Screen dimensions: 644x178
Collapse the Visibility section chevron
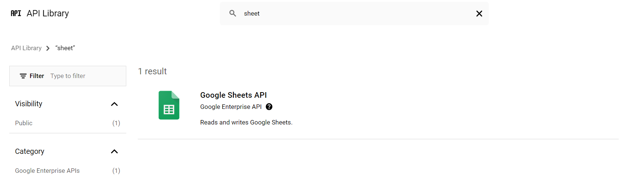coord(114,104)
